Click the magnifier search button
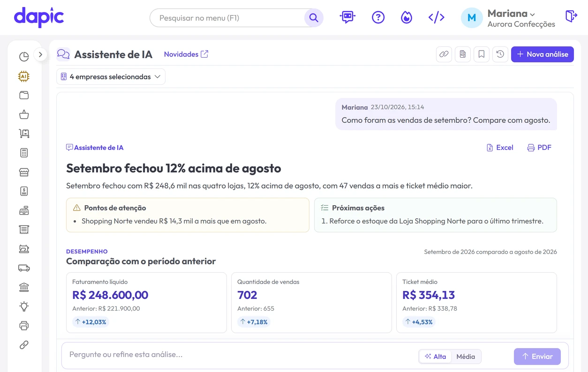This screenshot has width=588, height=372. point(314,18)
